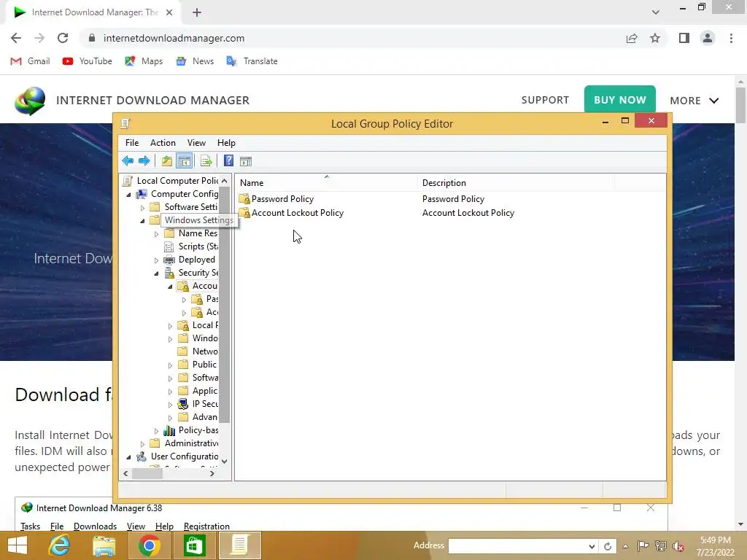Click the Up one level folder icon
Image resolution: width=747 pixels, height=560 pixels.
coord(166,161)
